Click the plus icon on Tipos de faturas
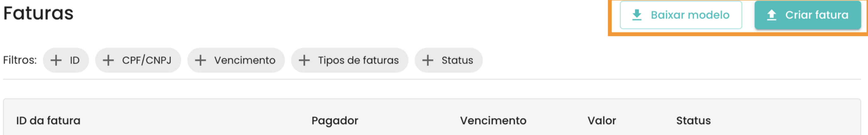The width and height of the screenshot is (868, 135). [x=304, y=61]
